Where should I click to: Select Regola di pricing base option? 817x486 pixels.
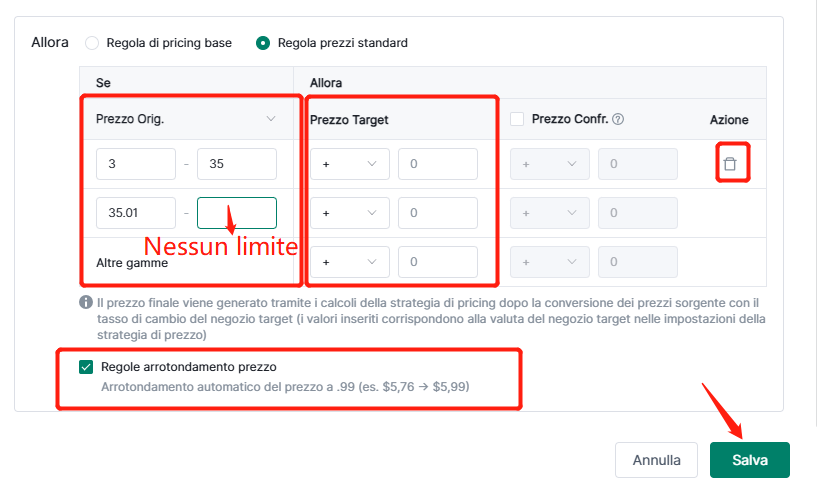[92, 43]
